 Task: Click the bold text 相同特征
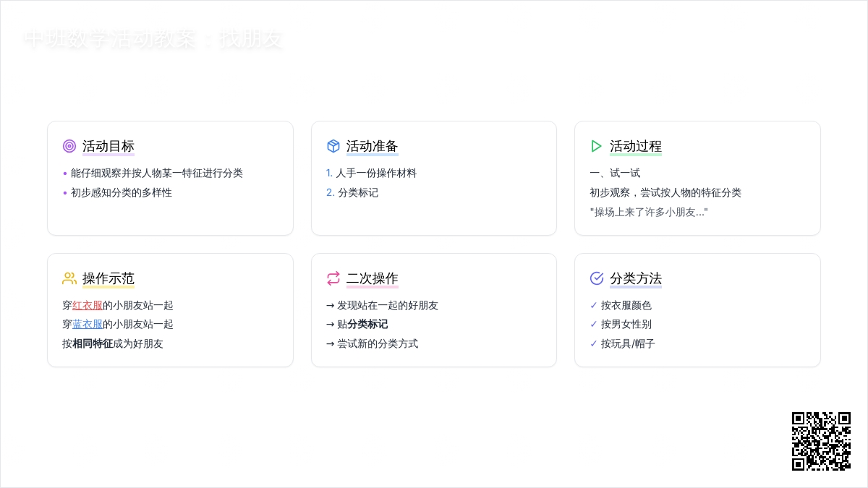click(x=93, y=343)
